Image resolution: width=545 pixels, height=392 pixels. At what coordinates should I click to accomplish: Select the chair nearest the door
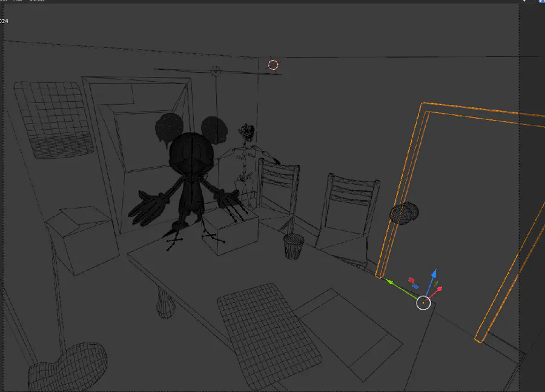349,219
